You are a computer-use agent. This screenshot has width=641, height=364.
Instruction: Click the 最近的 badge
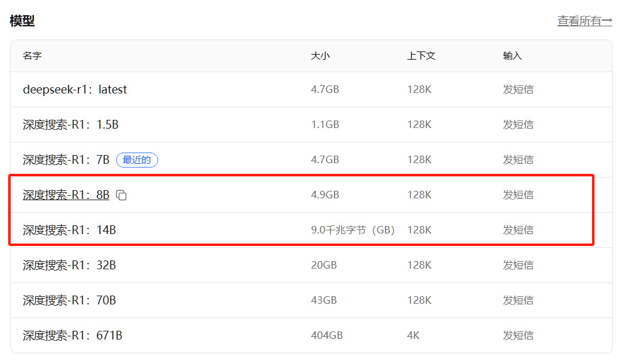[x=137, y=160]
